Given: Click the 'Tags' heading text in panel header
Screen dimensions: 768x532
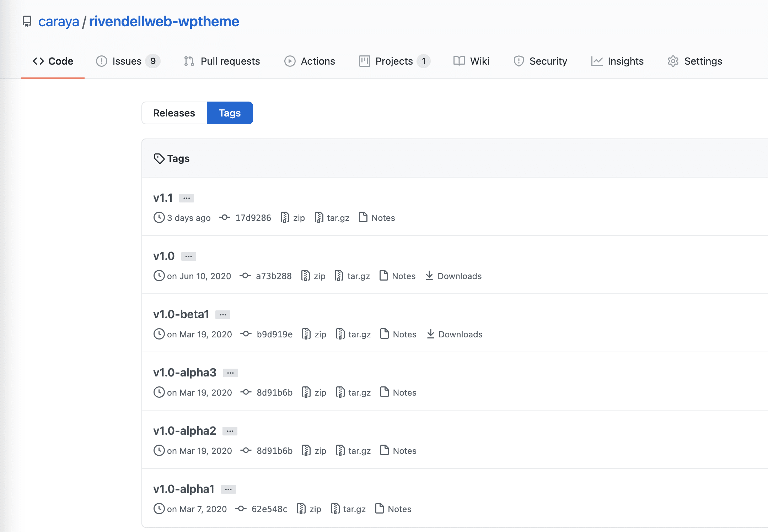Looking at the screenshot, I should pyautogui.click(x=178, y=158).
